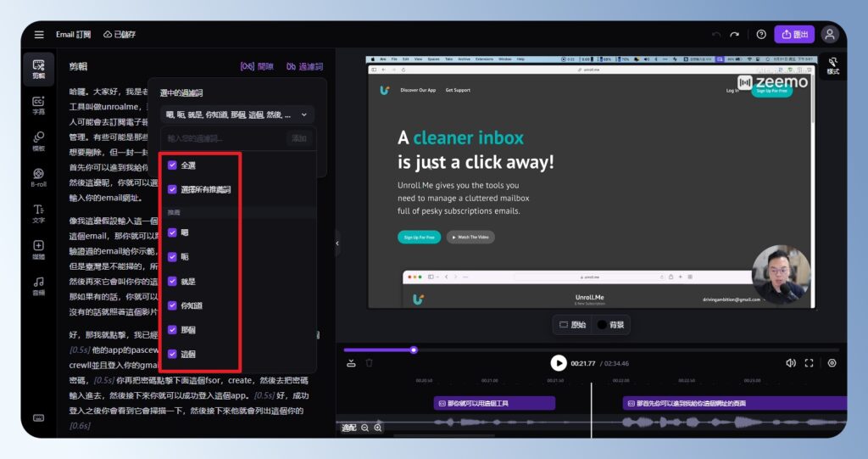Open the 模板 templates sidebar icon
The width and height of the screenshot is (868, 459).
[x=38, y=141]
